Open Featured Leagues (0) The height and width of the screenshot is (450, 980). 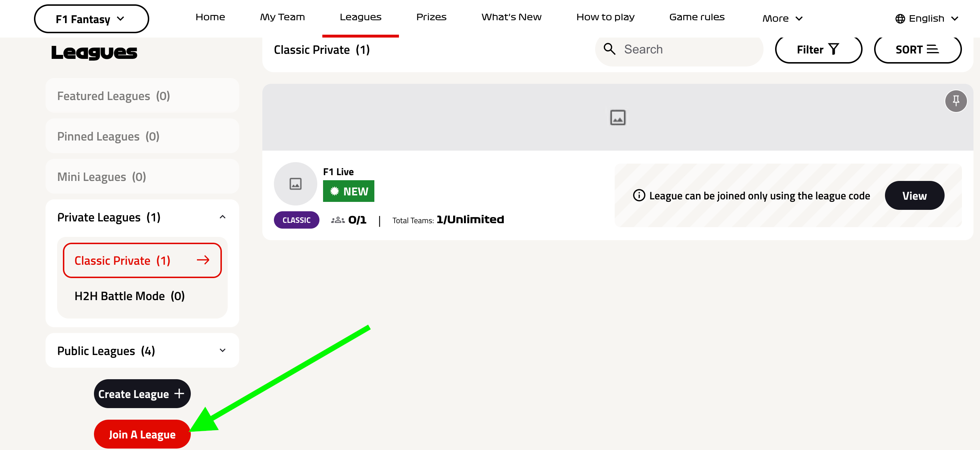click(142, 96)
